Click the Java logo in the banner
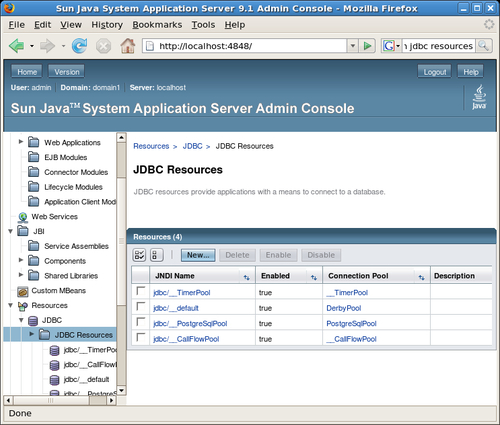Screen dimensions: 500x425 coord(479,97)
